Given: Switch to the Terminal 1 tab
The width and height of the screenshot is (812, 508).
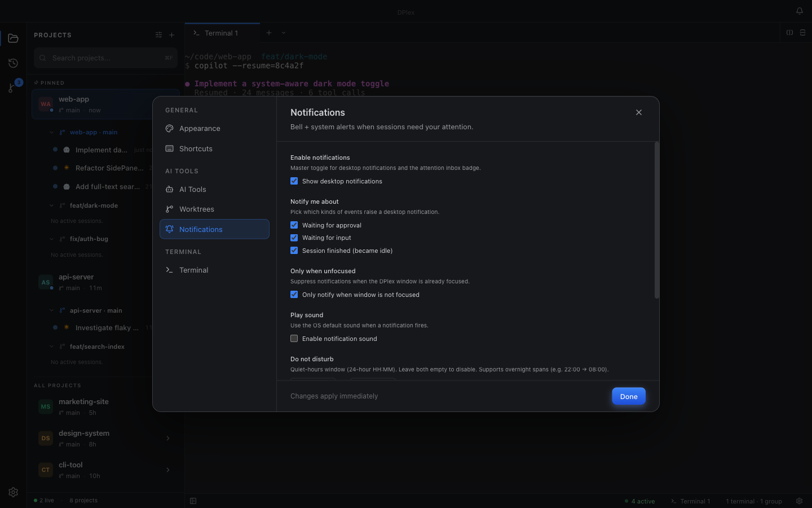Looking at the screenshot, I should click(x=222, y=33).
